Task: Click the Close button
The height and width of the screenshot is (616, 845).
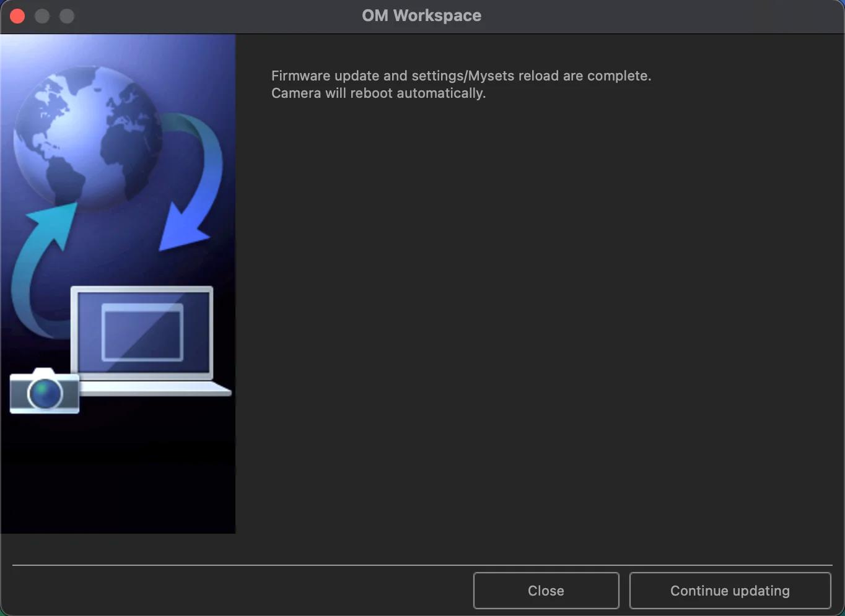Action: [x=546, y=591]
